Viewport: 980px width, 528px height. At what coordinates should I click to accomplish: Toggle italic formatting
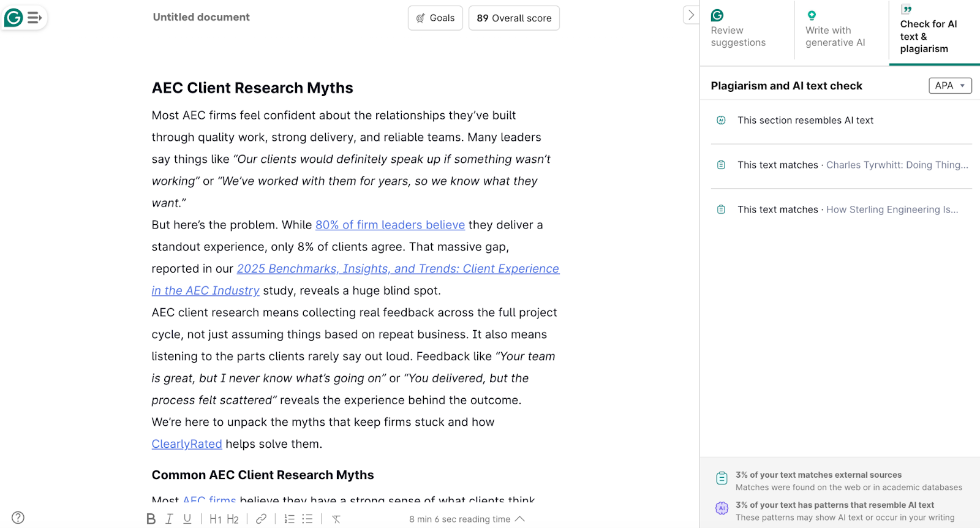pos(170,519)
